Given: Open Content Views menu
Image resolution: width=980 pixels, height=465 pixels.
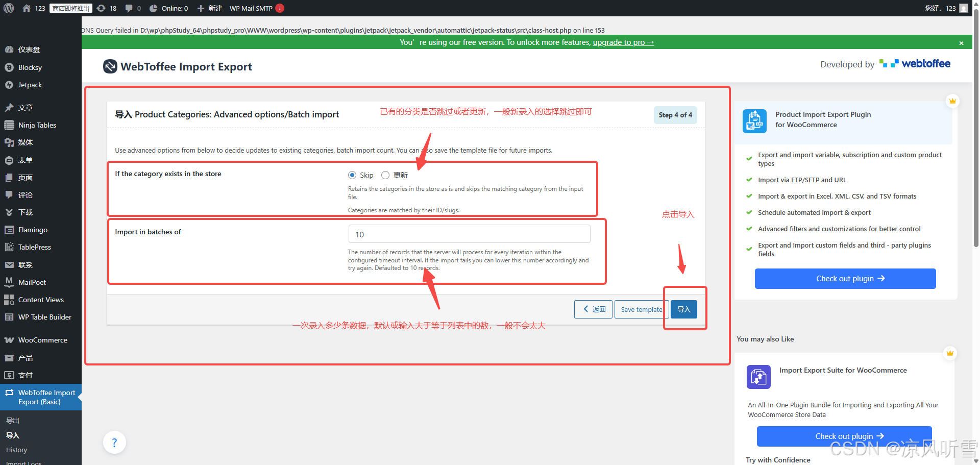Looking at the screenshot, I should pos(41,300).
